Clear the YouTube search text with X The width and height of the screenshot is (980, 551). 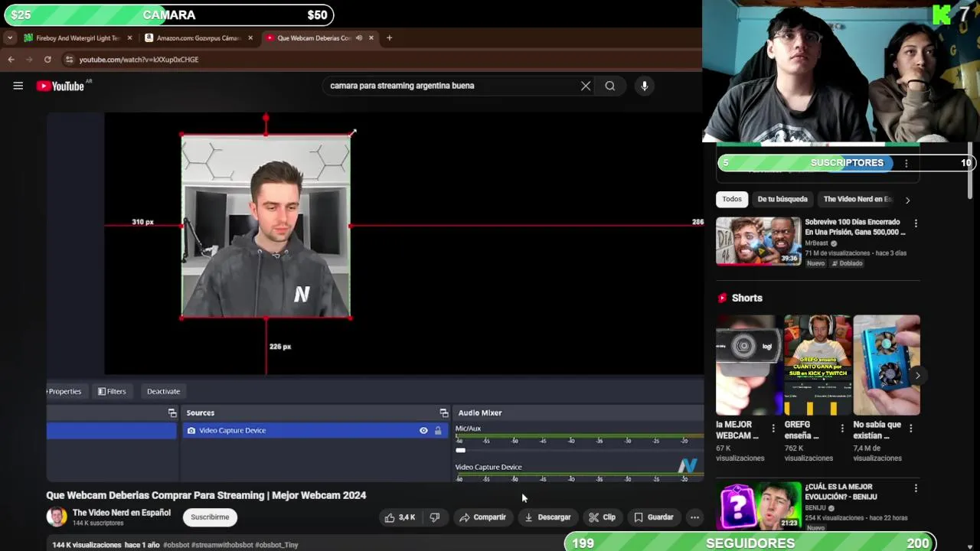(x=586, y=86)
